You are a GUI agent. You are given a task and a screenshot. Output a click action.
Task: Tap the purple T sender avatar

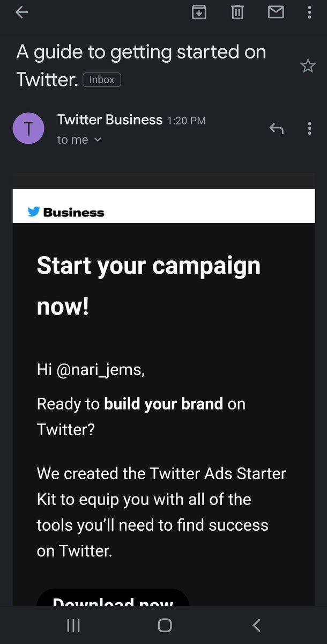click(28, 128)
